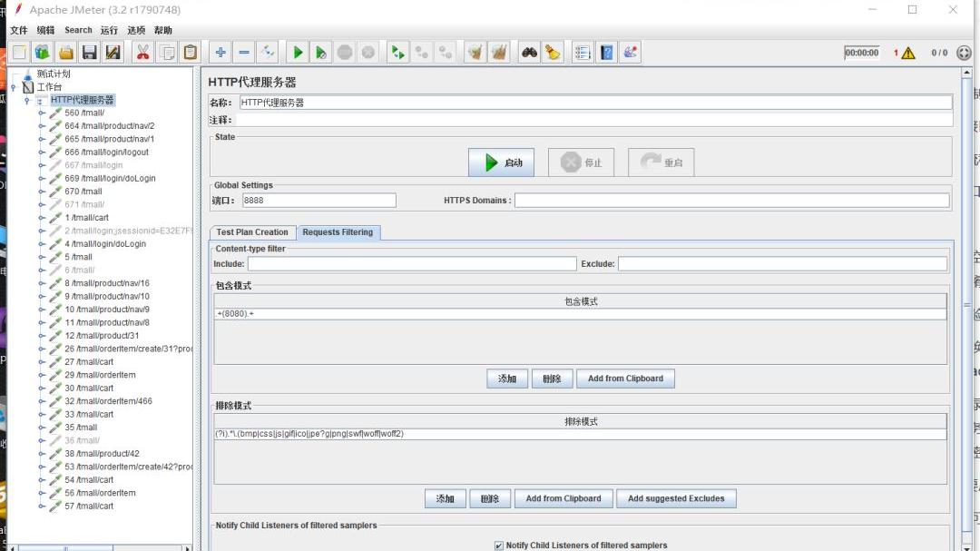Open Search with binoculars icon
This screenshot has width=980, height=551.
[x=529, y=53]
